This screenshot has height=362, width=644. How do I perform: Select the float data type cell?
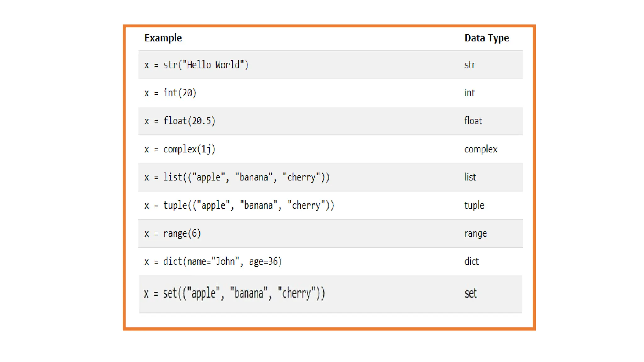tap(473, 121)
